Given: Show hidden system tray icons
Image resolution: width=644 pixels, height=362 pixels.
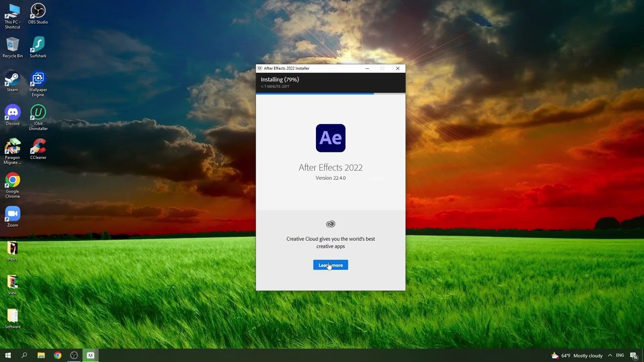Looking at the screenshot, I should tap(610, 355).
